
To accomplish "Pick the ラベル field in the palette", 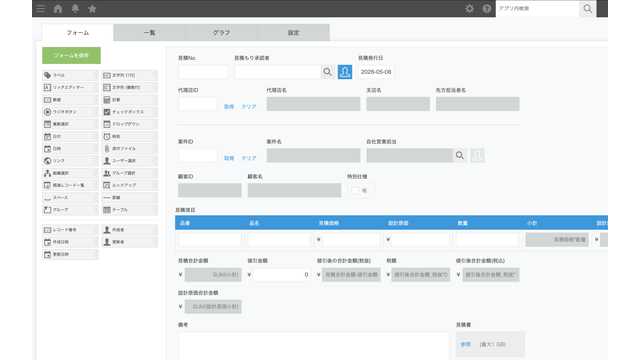I will [x=70, y=75].
